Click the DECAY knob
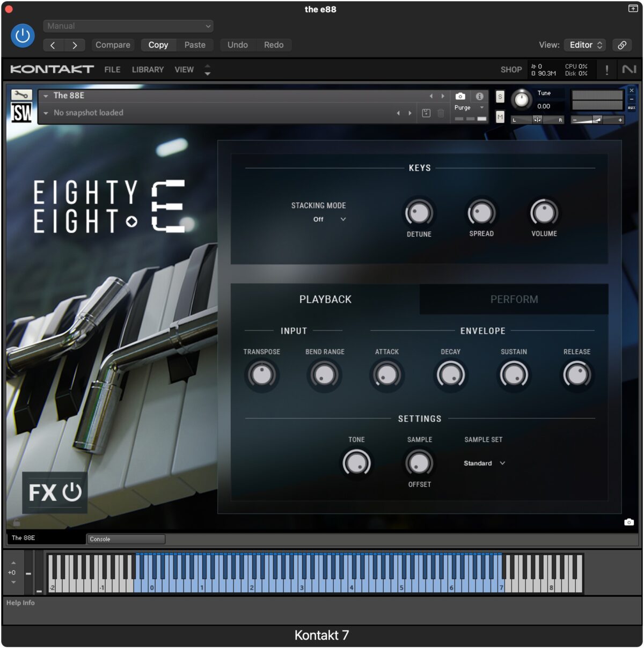Viewport: 644px width, 648px height. (x=451, y=375)
